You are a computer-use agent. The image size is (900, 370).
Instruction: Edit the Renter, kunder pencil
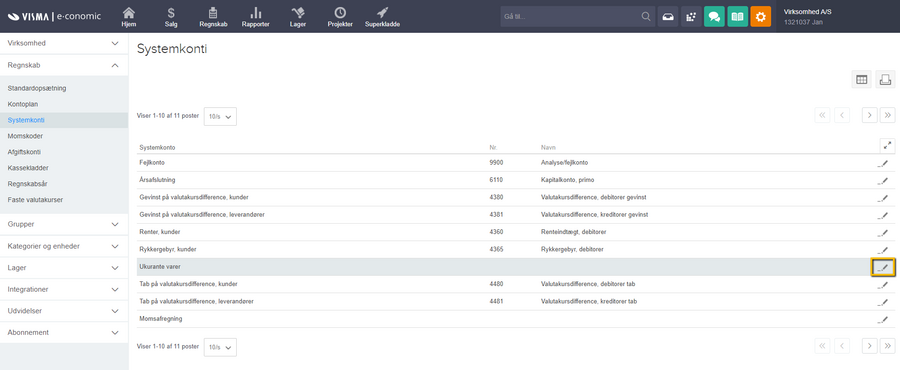883,233
